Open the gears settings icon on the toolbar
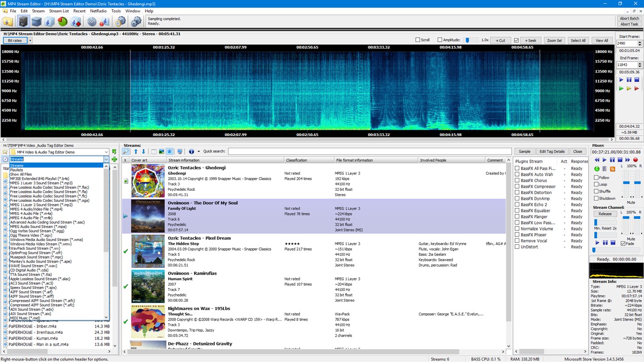 coord(136,21)
